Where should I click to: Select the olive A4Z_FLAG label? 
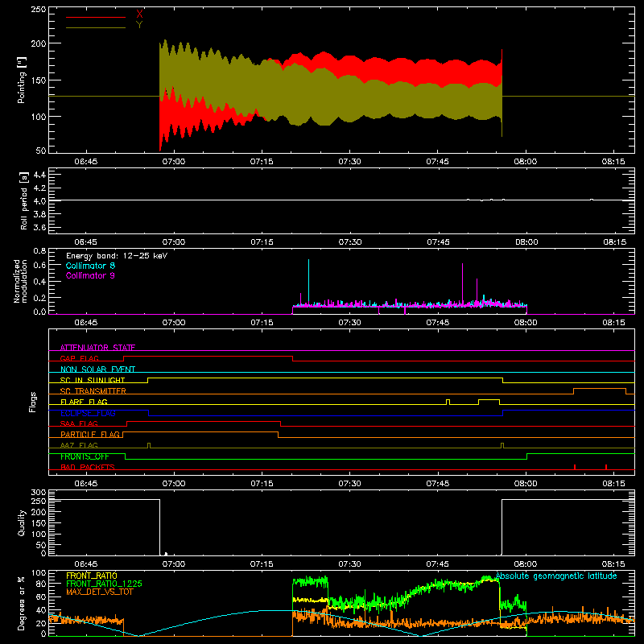coord(79,445)
